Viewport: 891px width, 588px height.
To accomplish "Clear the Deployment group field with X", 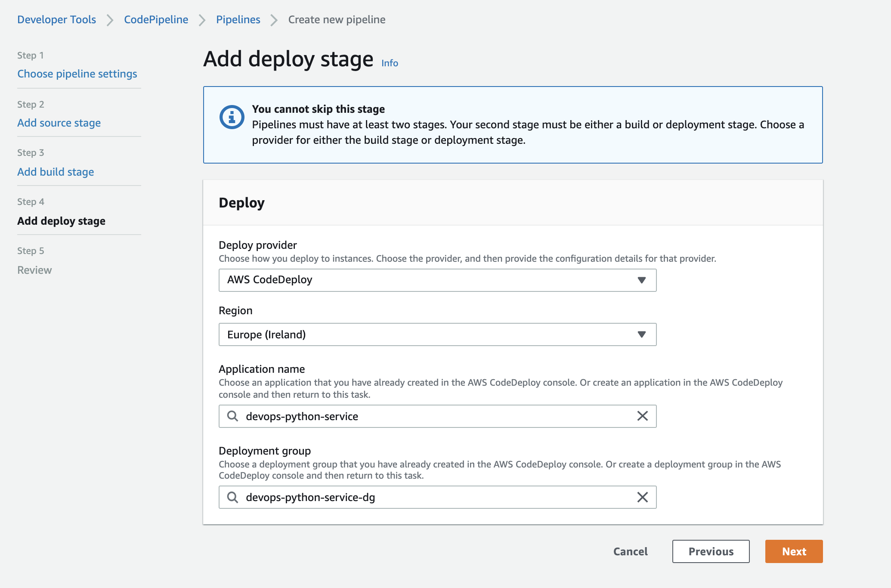I will 642,497.
